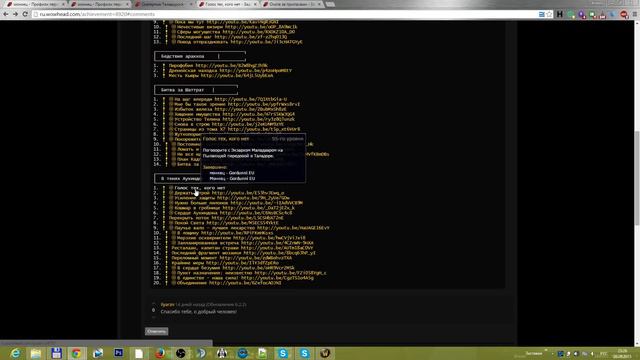Open the 'Сферы могущества' quest link
The width and height of the screenshot is (640, 360).
[x=199, y=32]
